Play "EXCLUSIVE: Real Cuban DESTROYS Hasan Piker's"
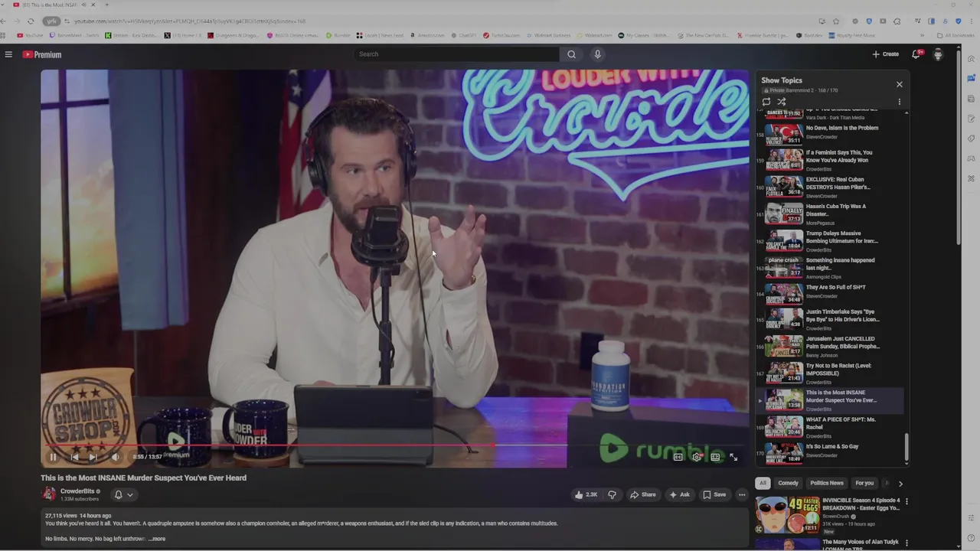Viewport: 980px width, 551px height. tap(830, 186)
